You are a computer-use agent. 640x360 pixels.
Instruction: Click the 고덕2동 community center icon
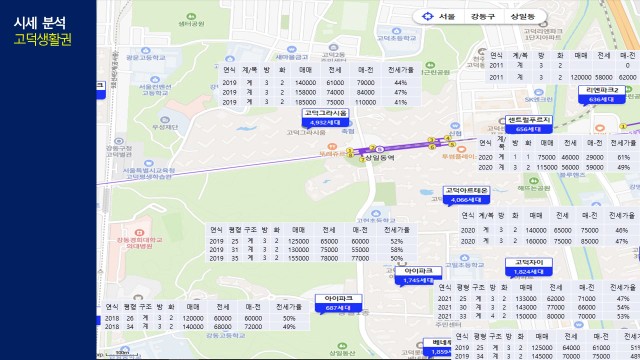tap(333, 47)
